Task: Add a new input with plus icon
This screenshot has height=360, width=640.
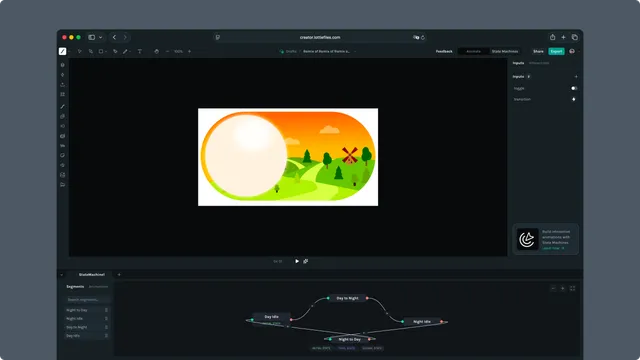Action: point(576,77)
